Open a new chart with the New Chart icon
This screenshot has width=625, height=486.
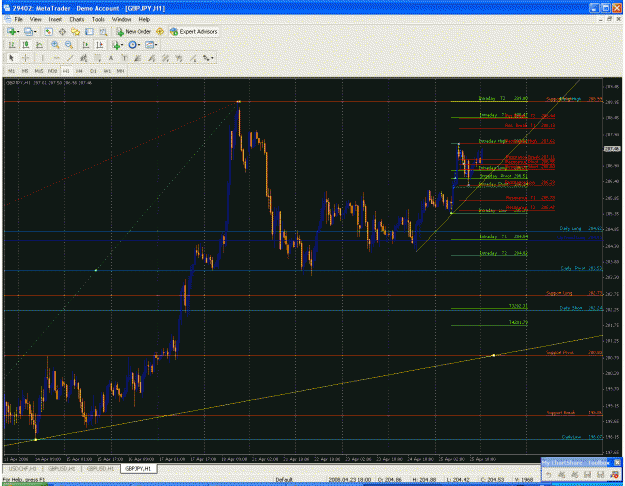(x=11, y=31)
